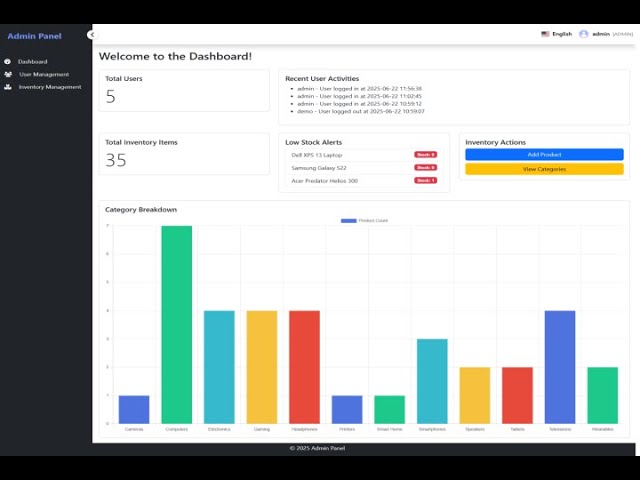
Task: Click the Smartphones bar in the chart
Action: point(432,381)
